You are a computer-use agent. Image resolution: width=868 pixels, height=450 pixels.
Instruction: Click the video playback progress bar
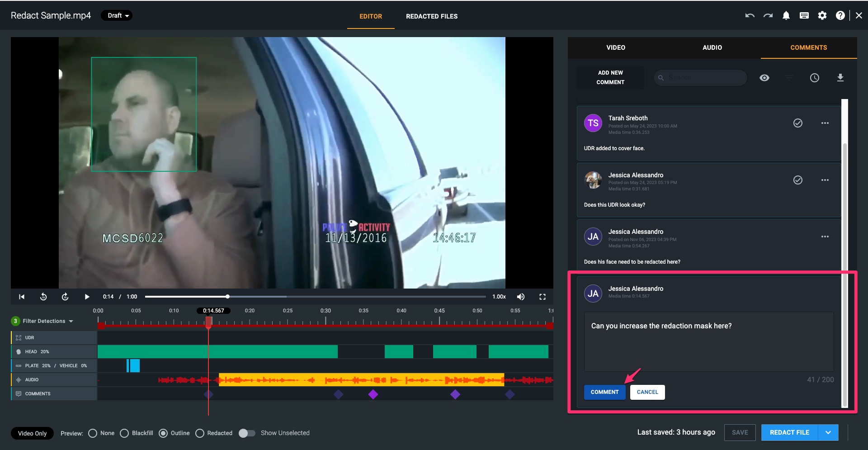coord(315,297)
